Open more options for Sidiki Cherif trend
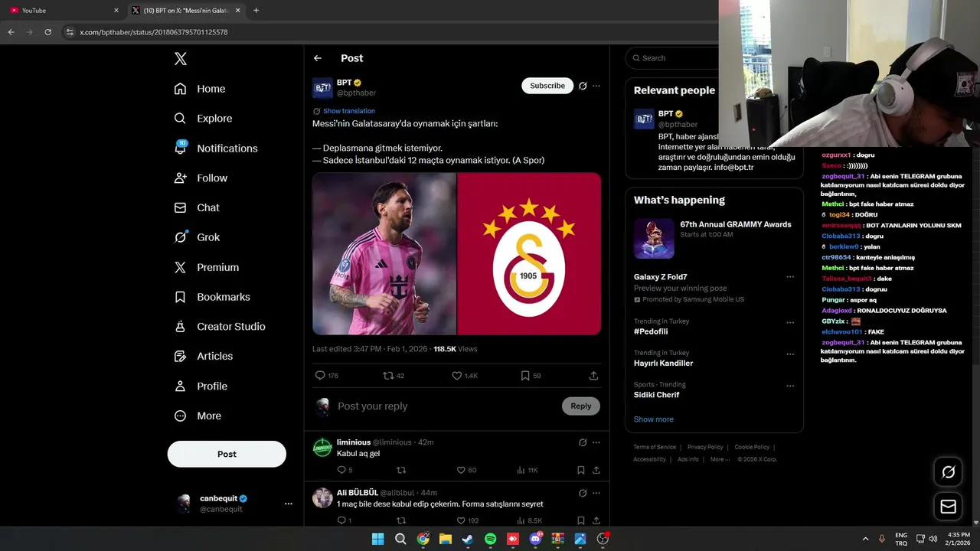This screenshot has height=551, width=980. (790, 386)
